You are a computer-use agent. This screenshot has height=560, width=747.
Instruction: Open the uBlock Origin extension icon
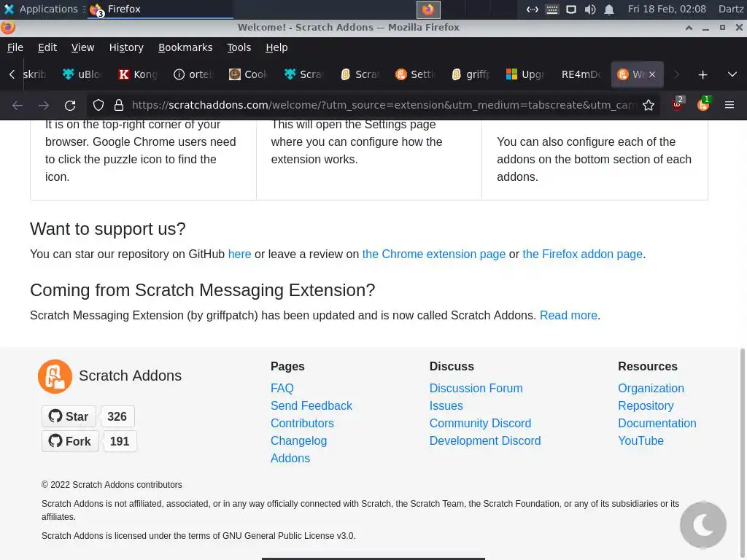678,104
